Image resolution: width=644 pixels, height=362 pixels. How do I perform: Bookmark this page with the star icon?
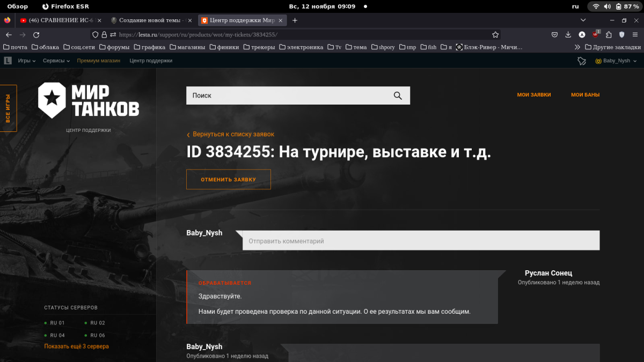[495, 34]
